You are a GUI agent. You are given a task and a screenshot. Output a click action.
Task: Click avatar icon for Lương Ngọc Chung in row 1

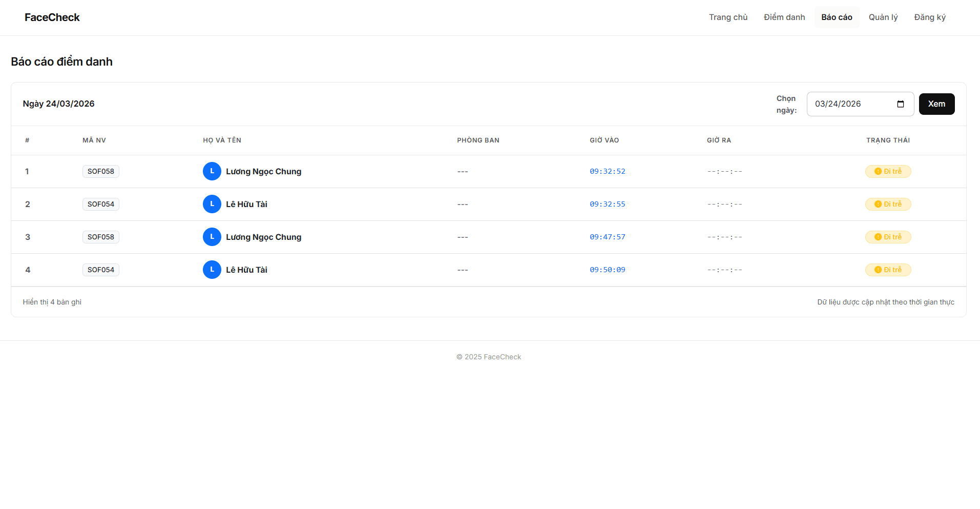click(x=212, y=171)
